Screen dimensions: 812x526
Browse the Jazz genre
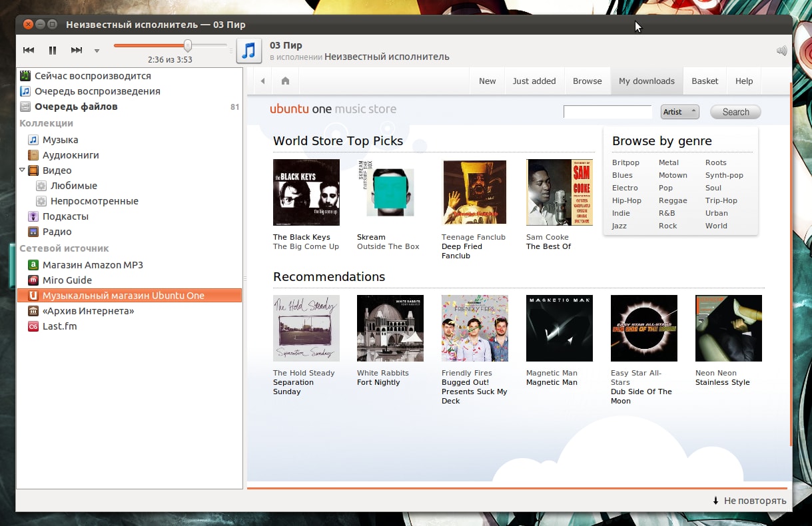coord(619,226)
